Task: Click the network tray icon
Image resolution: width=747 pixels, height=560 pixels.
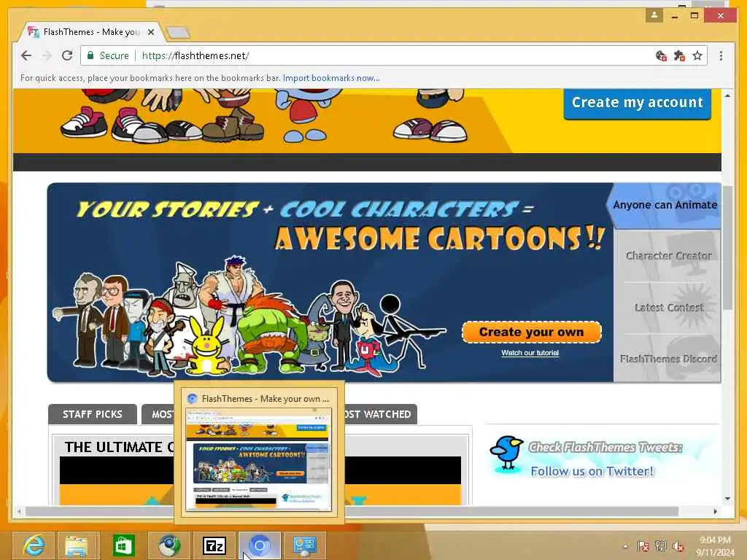Action: [661, 546]
